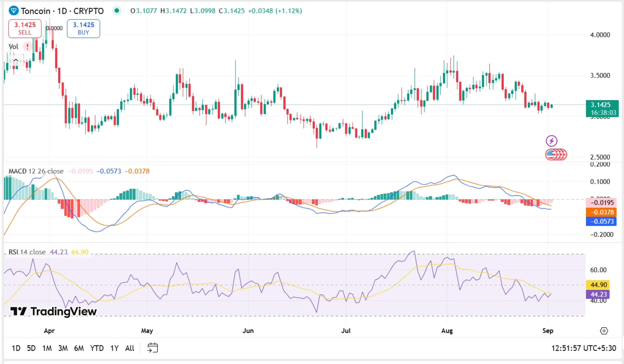This screenshot has height=364, width=624.
Task: Click the Toncoin coin logo icon
Action: coord(13,11)
